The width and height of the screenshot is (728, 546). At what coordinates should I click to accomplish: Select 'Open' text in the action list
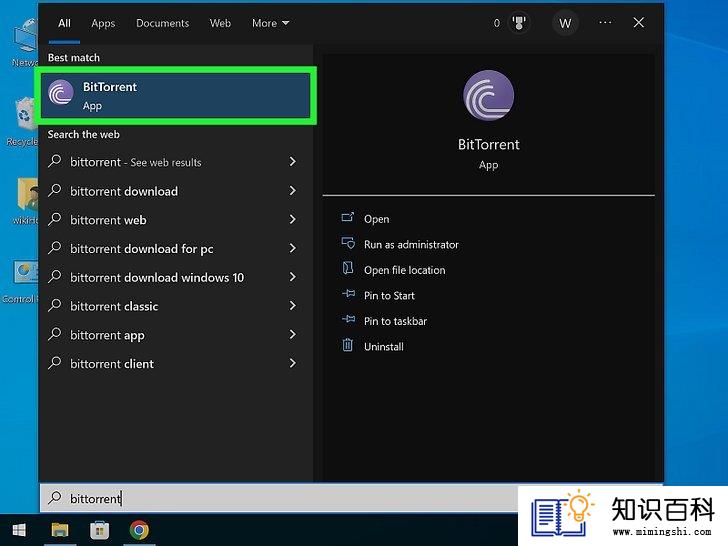pos(377,219)
